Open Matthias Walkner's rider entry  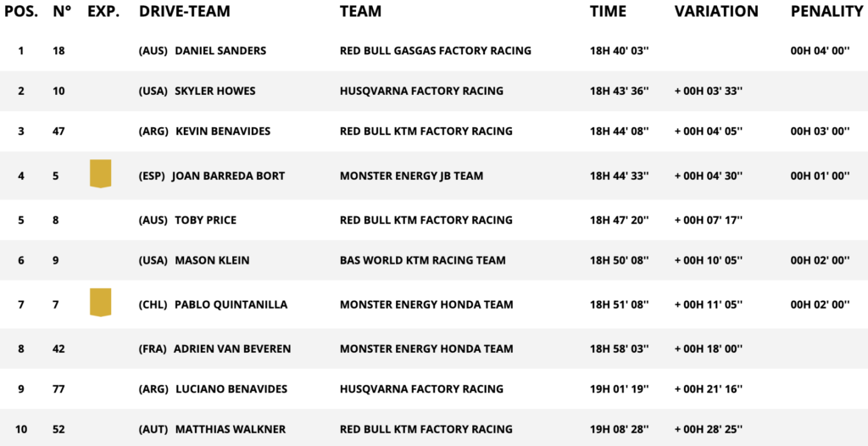click(x=229, y=430)
